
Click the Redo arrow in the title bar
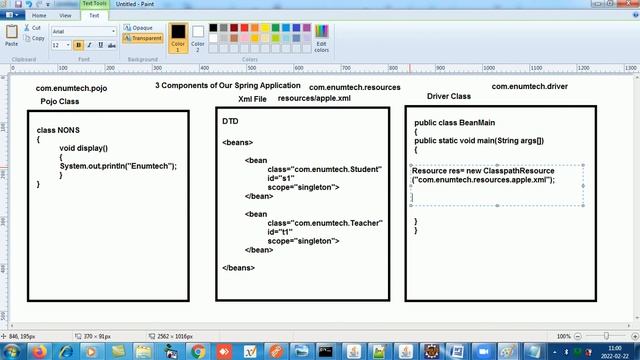pos(39,4)
